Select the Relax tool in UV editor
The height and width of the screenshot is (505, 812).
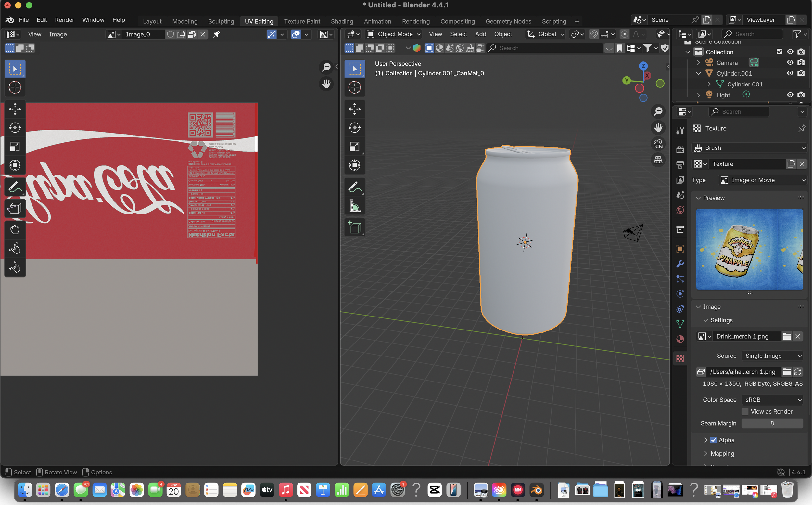pyautogui.click(x=15, y=249)
